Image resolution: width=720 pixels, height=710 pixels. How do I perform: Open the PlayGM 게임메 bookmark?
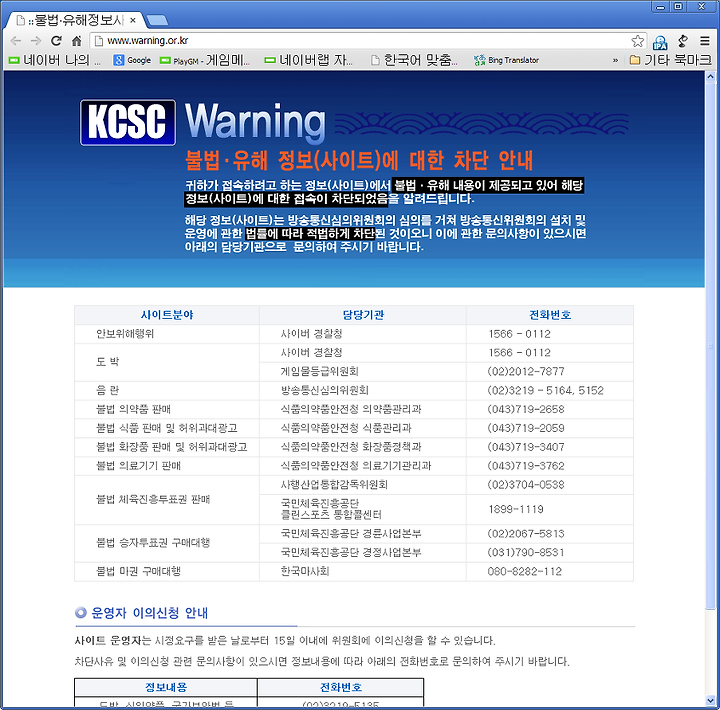click(205, 60)
